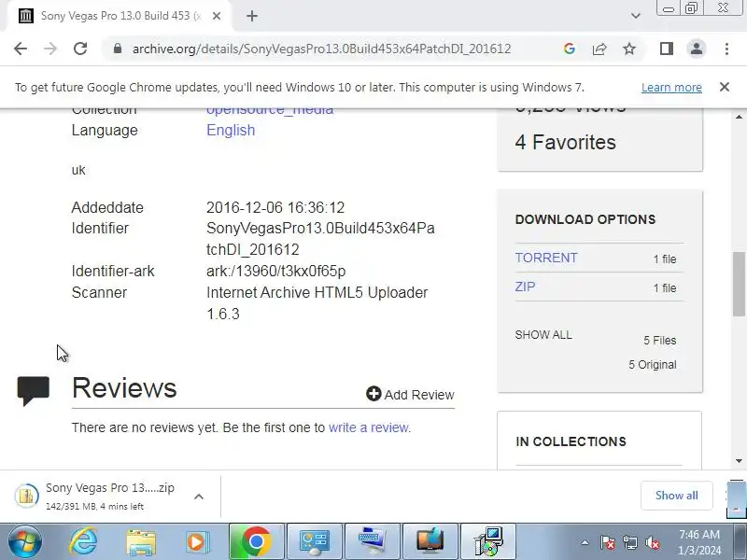Image resolution: width=747 pixels, height=560 pixels.
Task: Open download item options chevron
Action: click(x=199, y=497)
